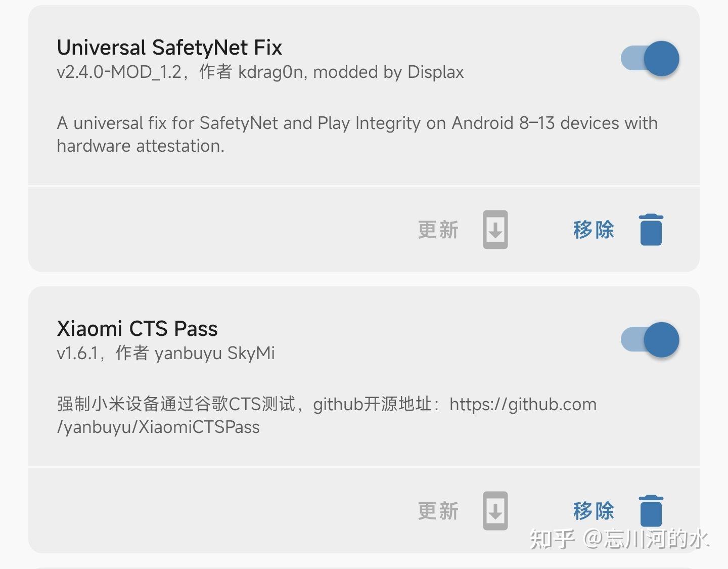
Task: Click the 强制小米设备通过谷歌CTS测试 description text
Action: (x=176, y=405)
